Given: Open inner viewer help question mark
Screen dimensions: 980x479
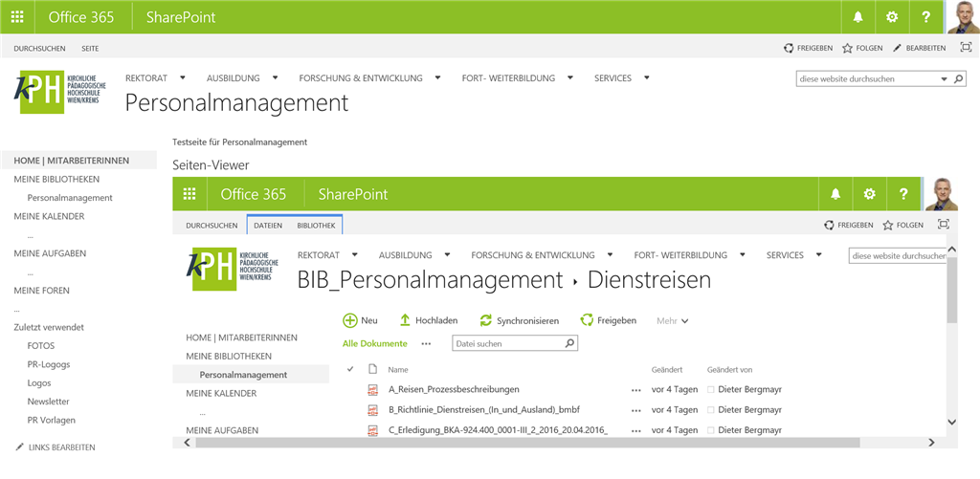Looking at the screenshot, I should click(903, 194).
